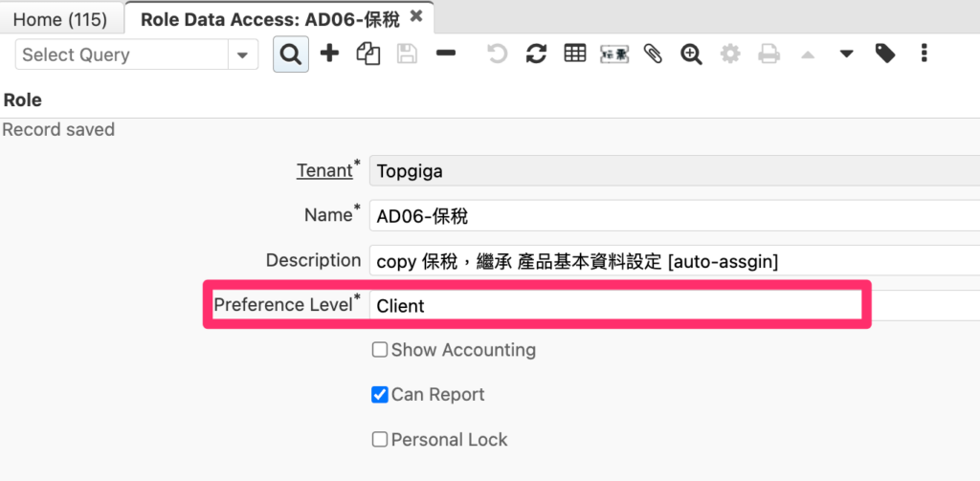
Task: Click the label tag icon
Action: 885,54
